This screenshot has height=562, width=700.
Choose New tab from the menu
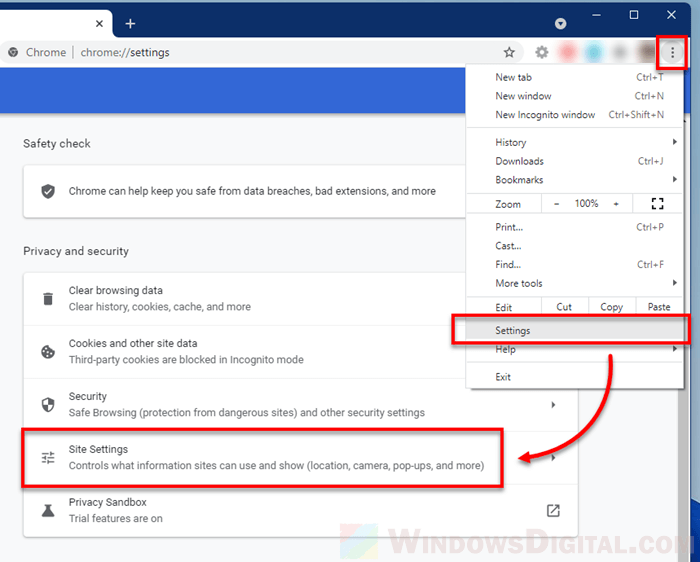(x=575, y=77)
